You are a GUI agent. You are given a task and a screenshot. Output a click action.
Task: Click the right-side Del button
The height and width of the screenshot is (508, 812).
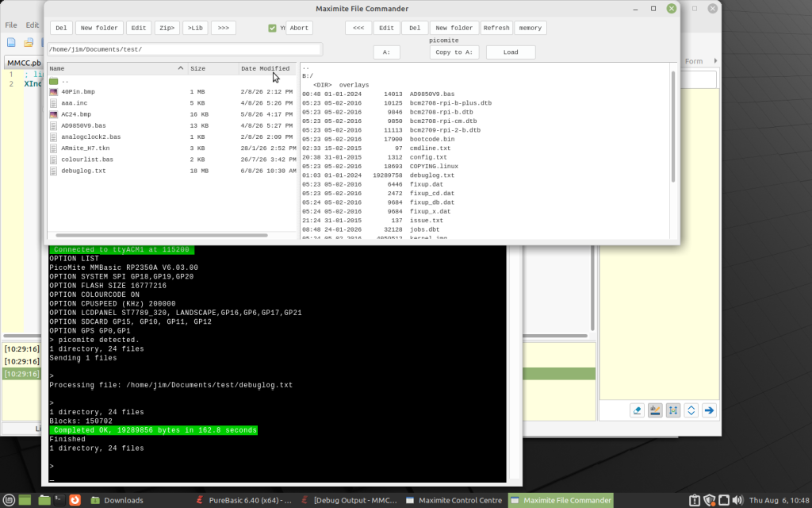click(x=415, y=28)
